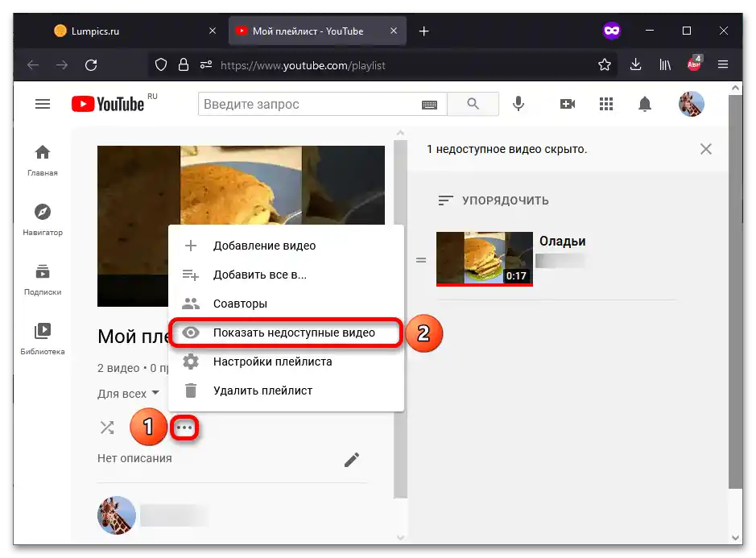Choose Добавить все в... menu entry

[286, 275]
